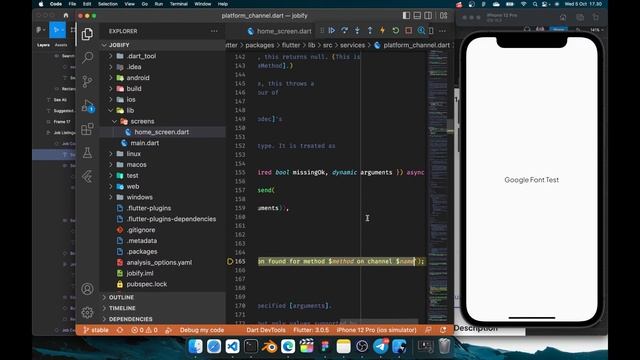Viewport: 640px width, 360px height.
Task: Open Figma from the Dock
Action: point(325,347)
